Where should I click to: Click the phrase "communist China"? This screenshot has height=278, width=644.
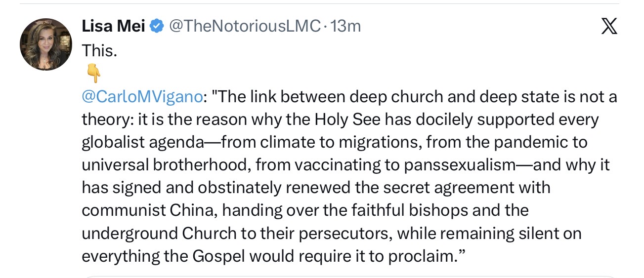pyautogui.click(x=149, y=211)
